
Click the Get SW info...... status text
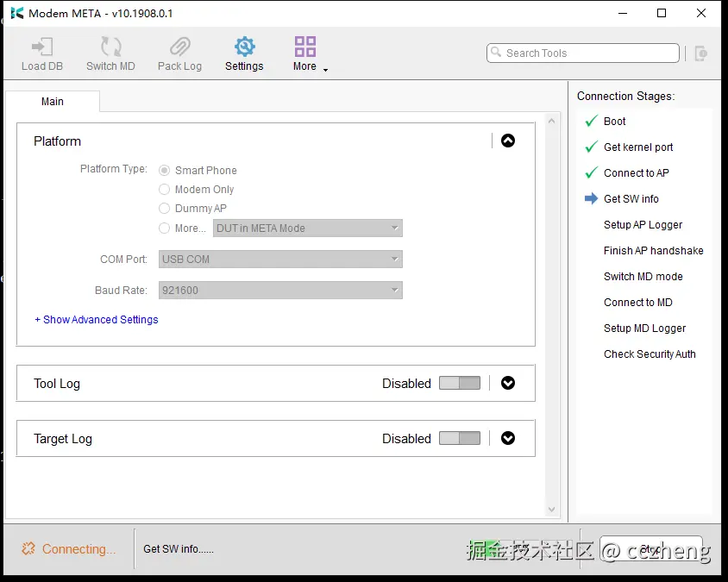click(x=179, y=549)
